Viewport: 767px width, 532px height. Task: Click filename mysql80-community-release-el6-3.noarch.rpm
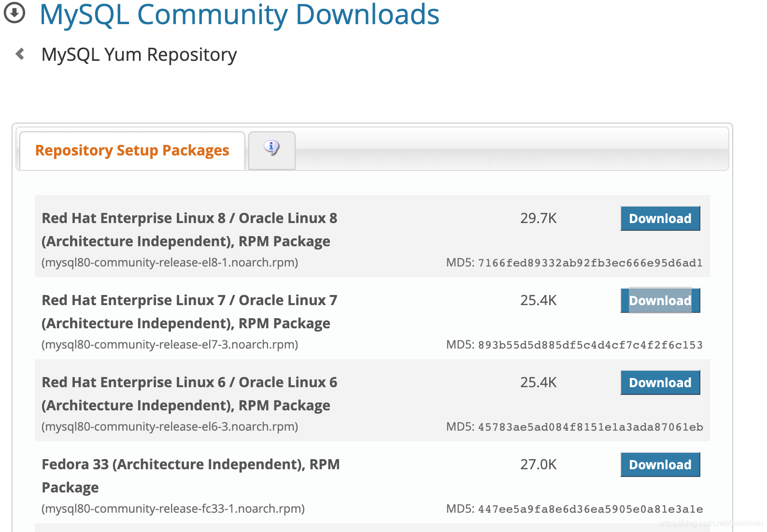(170, 427)
